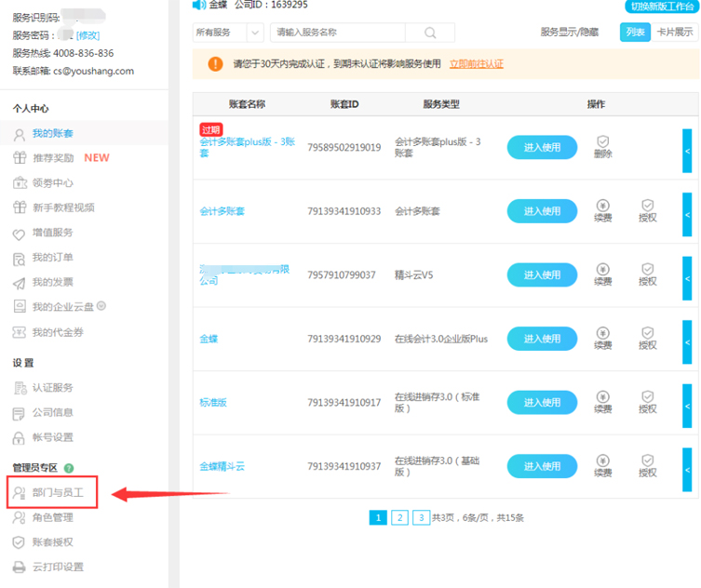Switch to 卡片展示 view
701x588 pixels.
click(x=675, y=33)
